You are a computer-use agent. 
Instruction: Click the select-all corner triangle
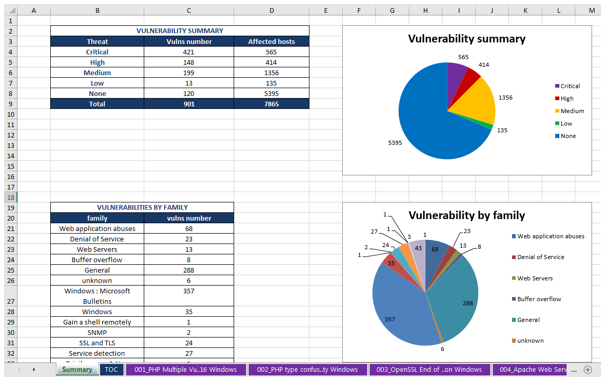pos(12,11)
